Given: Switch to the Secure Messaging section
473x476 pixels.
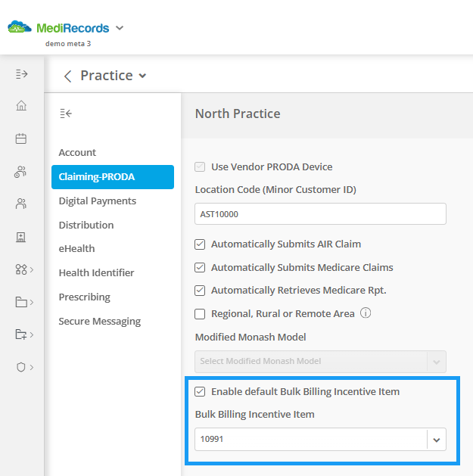Looking at the screenshot, I should click(x=100, y=321).
